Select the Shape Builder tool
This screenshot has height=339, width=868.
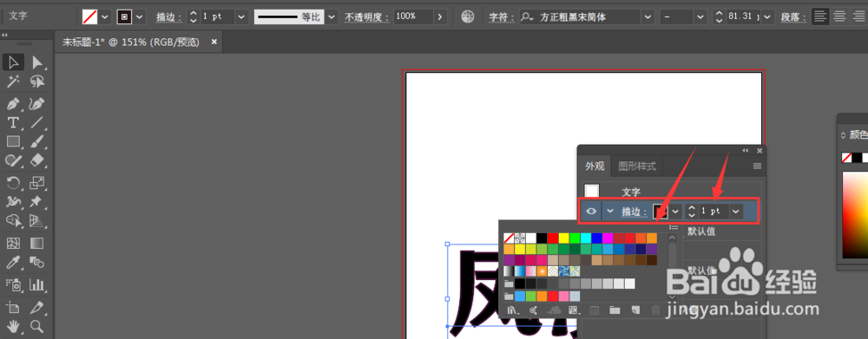13,221
